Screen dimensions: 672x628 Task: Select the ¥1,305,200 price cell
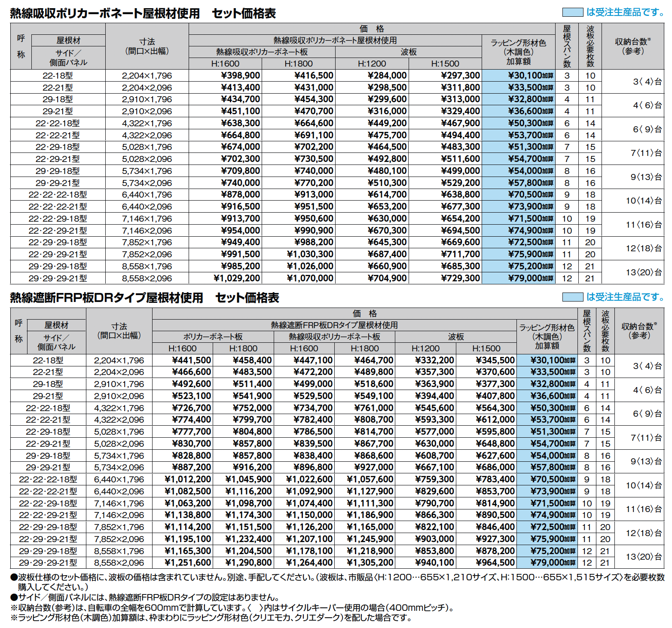tap(370, 563)
